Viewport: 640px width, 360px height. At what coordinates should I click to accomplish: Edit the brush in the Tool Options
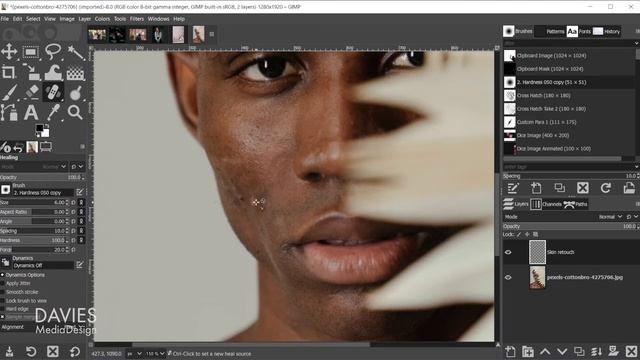coord(80,191)
